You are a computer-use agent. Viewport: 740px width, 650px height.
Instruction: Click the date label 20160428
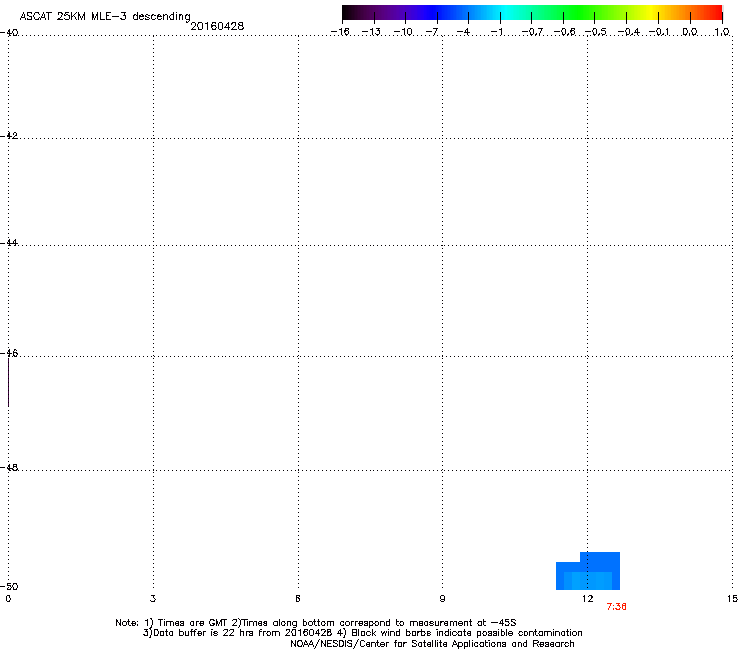tap(217, 26)
